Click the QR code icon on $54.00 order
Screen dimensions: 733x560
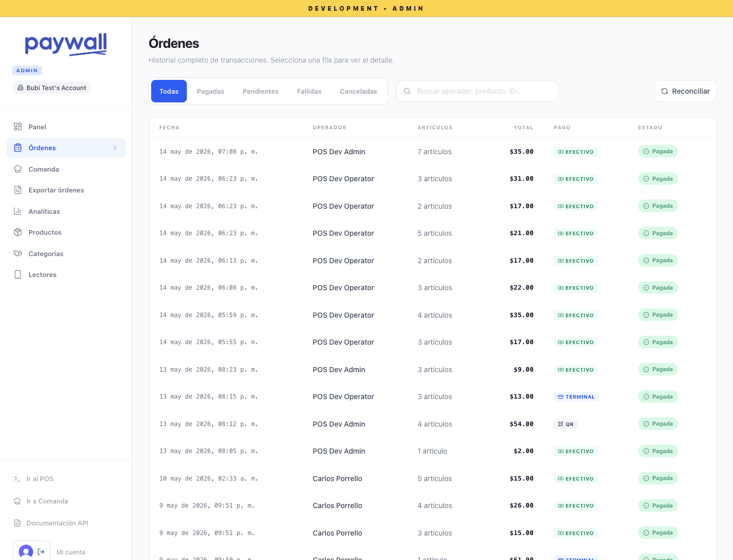pos(560,424)
